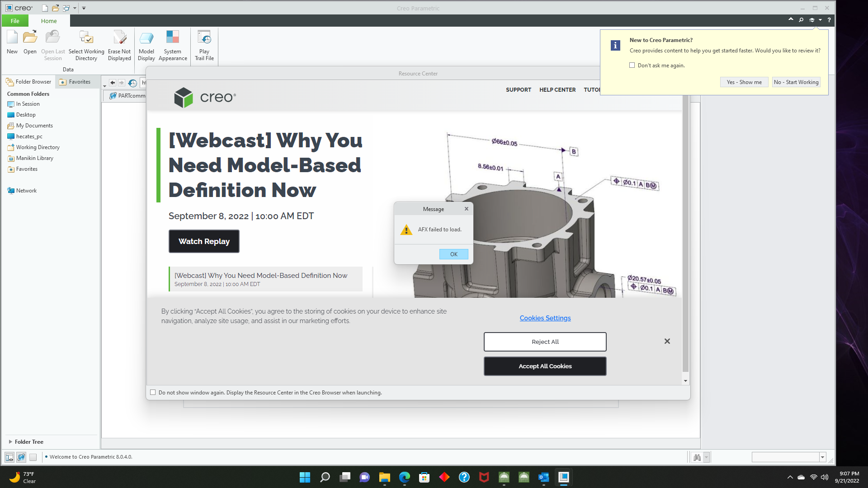Screen dimensions: 868x488
Task: Open the learning resources icon in the ribbon corner
Action: [x=812, y=20]
